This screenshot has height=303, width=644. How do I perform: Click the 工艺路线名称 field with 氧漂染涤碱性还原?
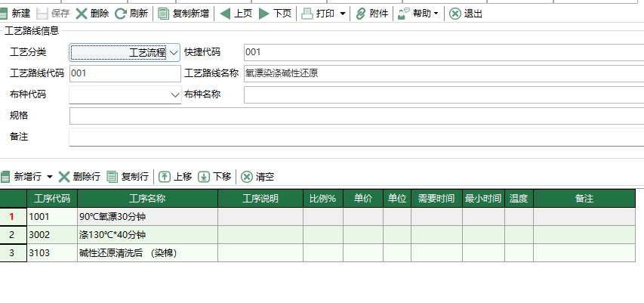(444, 73)
